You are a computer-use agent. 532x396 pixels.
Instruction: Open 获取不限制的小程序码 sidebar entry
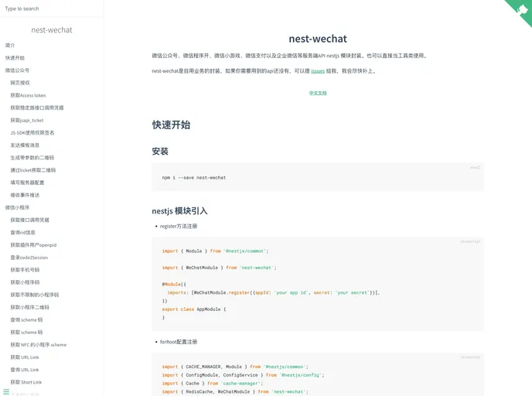click(35, 295)
